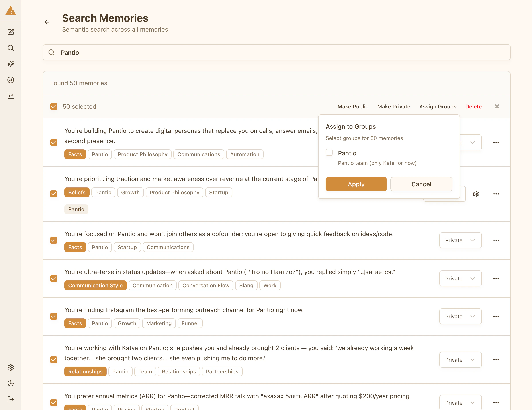This screenshot has height=410, width=532.
Task: Open the compass explore icon in sidebar
Action: click(x=11, y=80)
